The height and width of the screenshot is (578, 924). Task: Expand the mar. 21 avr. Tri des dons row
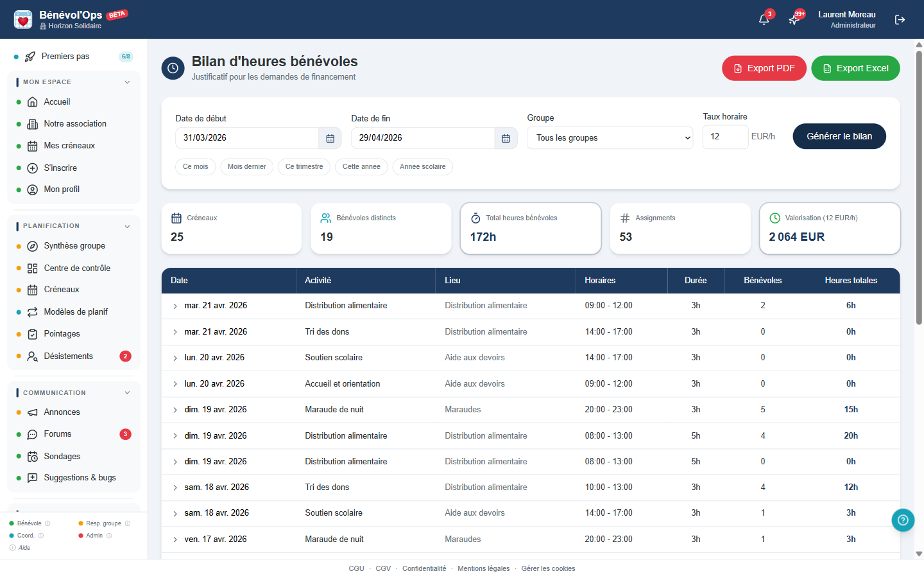coord(175,333)
